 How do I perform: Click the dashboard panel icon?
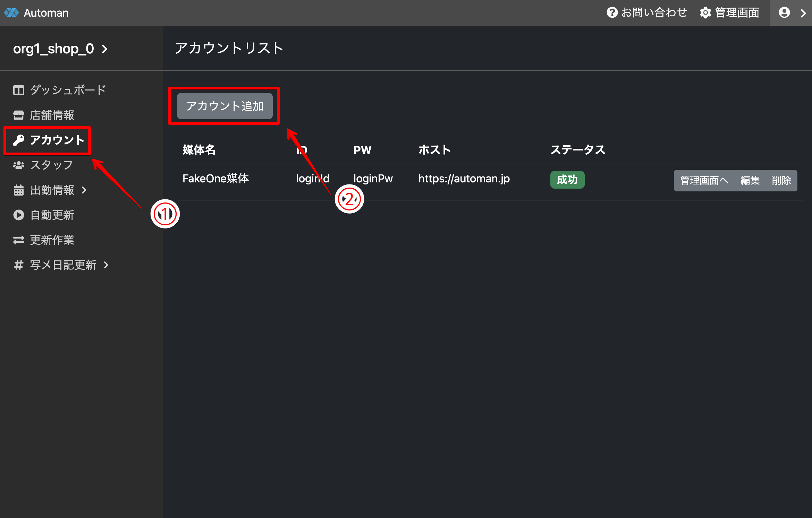pyautogui.click(x=18, y=90)
